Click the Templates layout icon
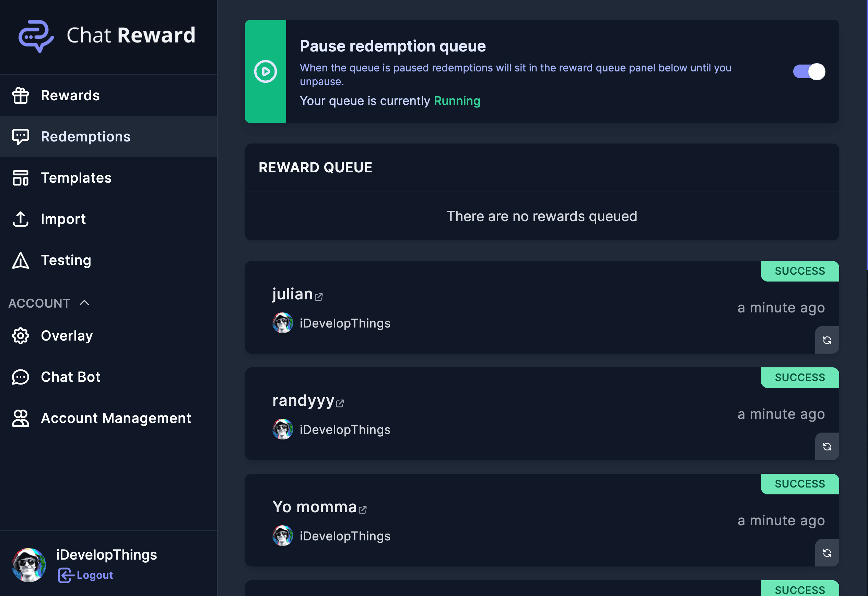 (x=21, y=178)
